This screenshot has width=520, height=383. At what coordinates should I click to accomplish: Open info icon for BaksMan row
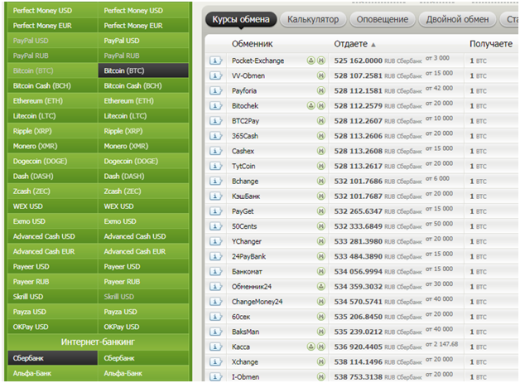[215, 332]
